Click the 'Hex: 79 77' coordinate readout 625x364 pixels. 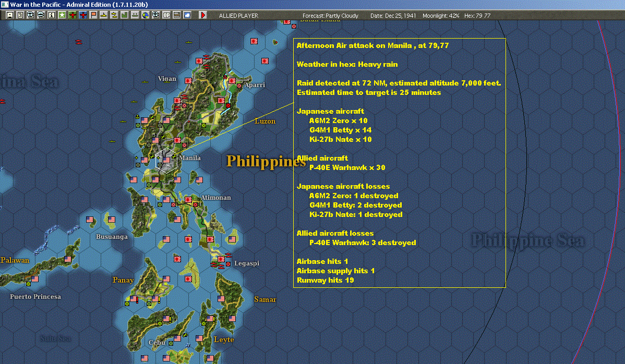coord(477,16)
